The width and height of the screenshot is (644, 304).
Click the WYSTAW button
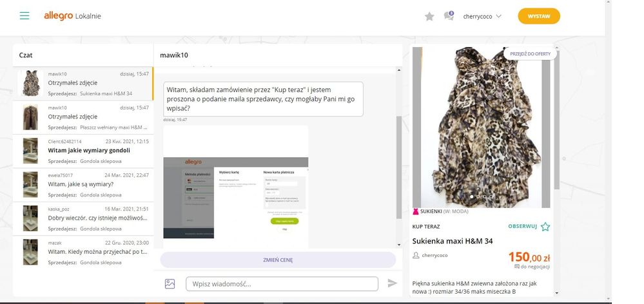point(539,16)
